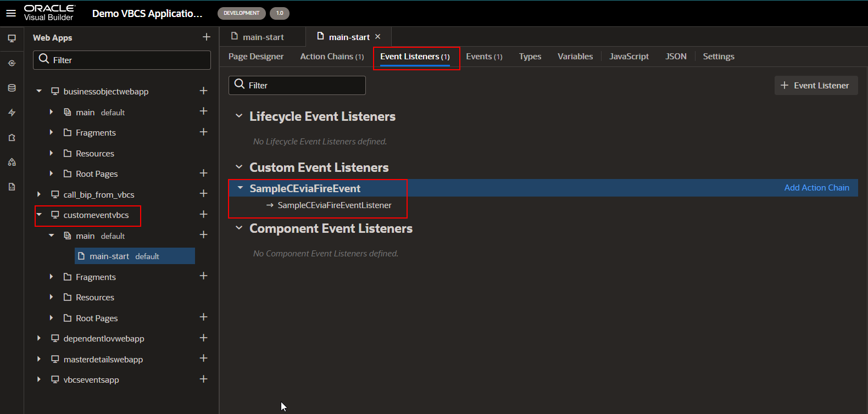The height and width of the screenshot is (414, 868).
Task: Expand dependentlovwebapp tree node
Action: (x=39, y=338)
